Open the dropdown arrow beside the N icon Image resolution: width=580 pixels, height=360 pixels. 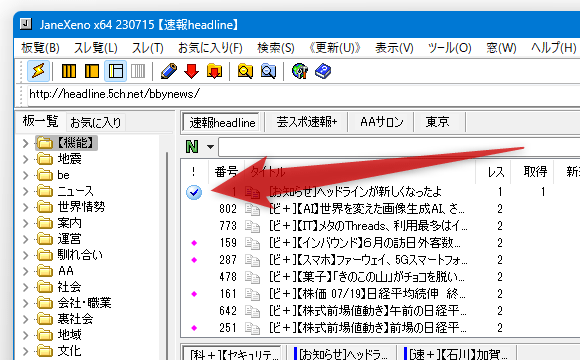[210, 147]
